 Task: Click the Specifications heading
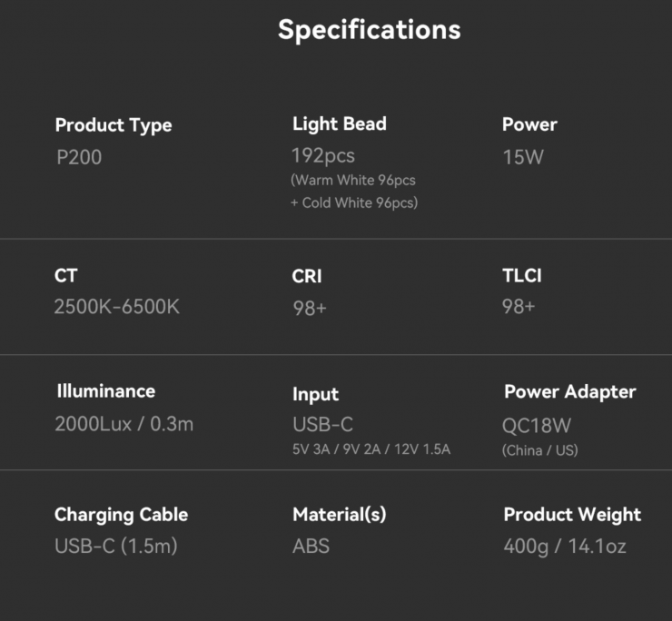tap(369, 30)
